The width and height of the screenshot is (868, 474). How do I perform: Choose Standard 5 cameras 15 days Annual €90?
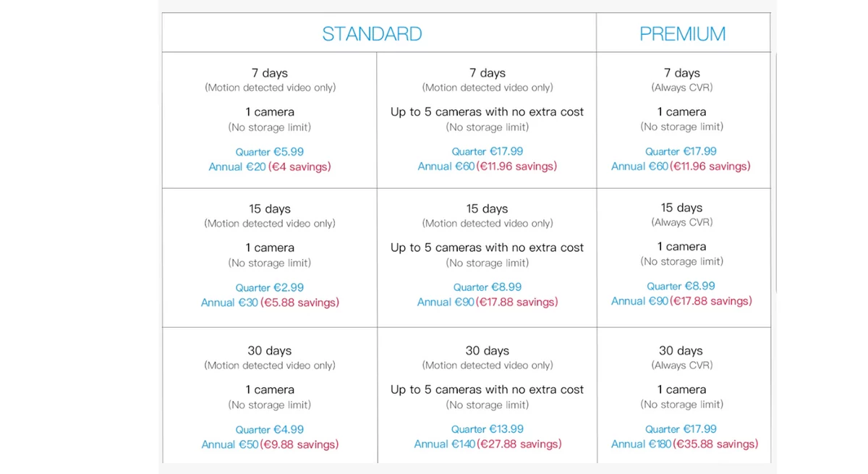tap(488, 302)
